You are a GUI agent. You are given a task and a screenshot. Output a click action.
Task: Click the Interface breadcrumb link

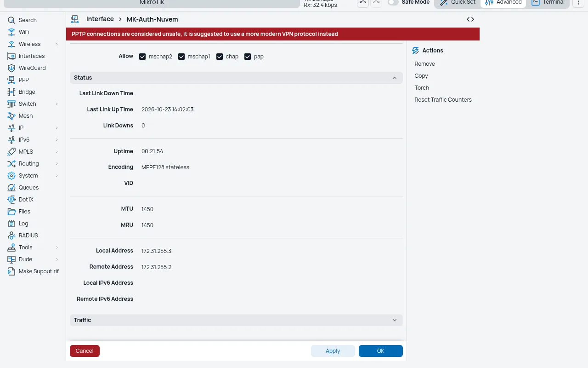pyautogui.click(x=100, y=19)
